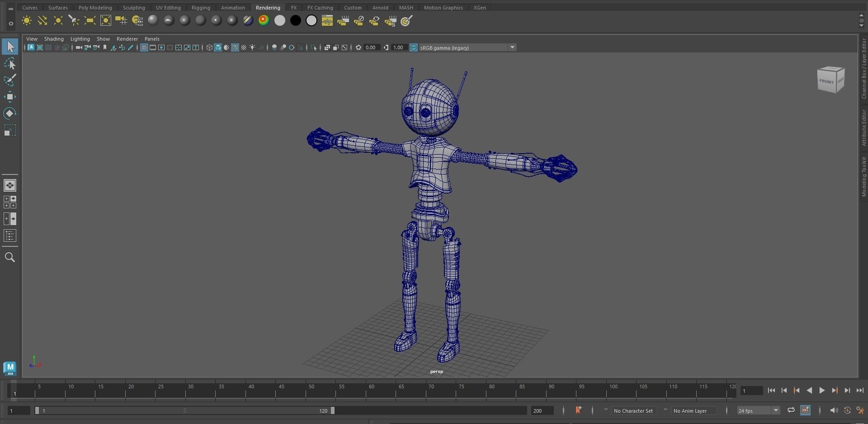This screenshot has width=868, height=424.
Task: Create a point light from the shelf
Action: [x=58, y=21]
